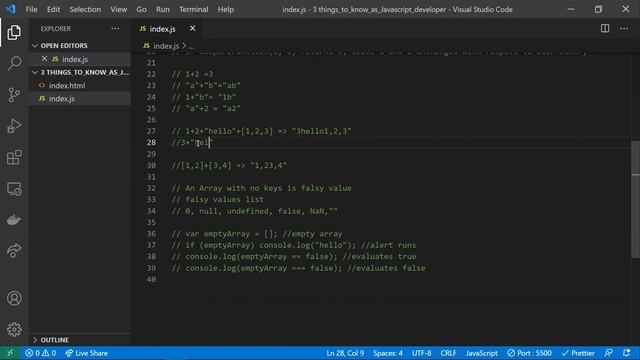
Task: Open the Live Share view in activity bar
Action: coord(14,251)
